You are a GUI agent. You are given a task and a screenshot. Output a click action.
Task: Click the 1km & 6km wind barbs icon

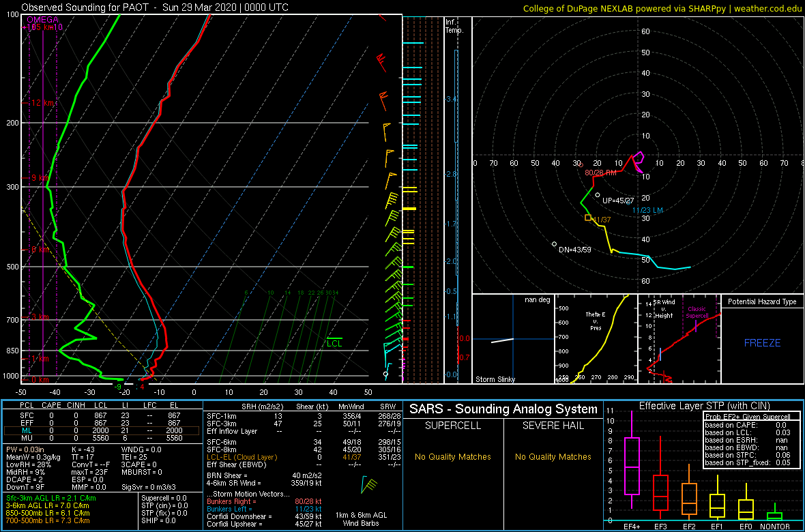(369, 484)
